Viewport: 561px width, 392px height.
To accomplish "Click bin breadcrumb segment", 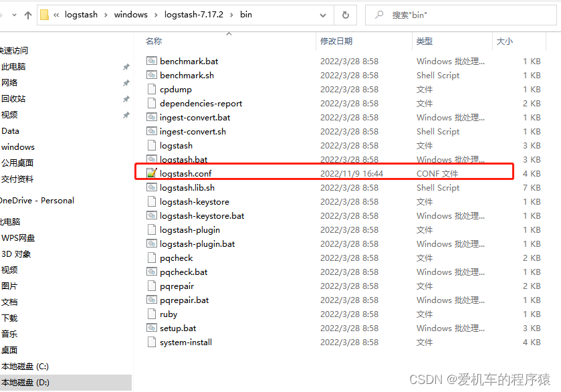I will pos(246,15).
